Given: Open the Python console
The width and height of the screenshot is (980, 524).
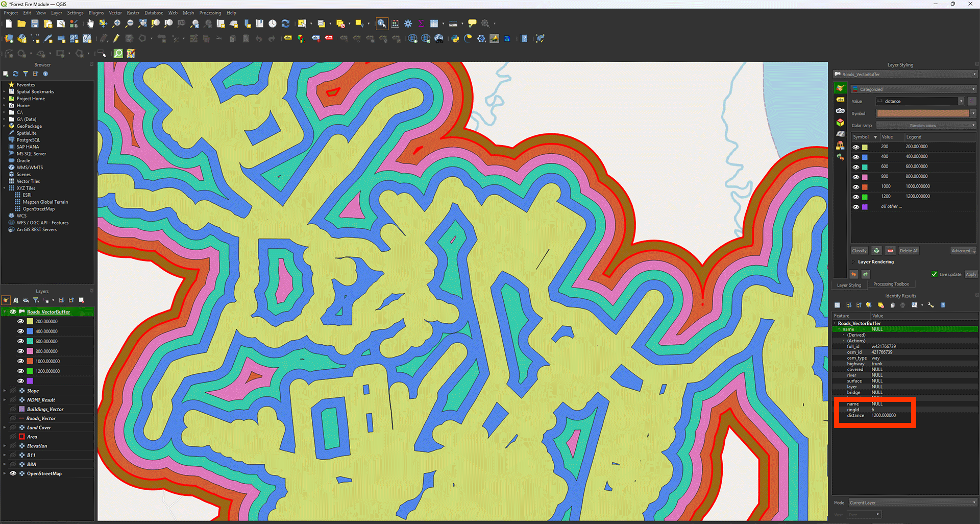Looking at the screenshot, I should click(455, 39).
